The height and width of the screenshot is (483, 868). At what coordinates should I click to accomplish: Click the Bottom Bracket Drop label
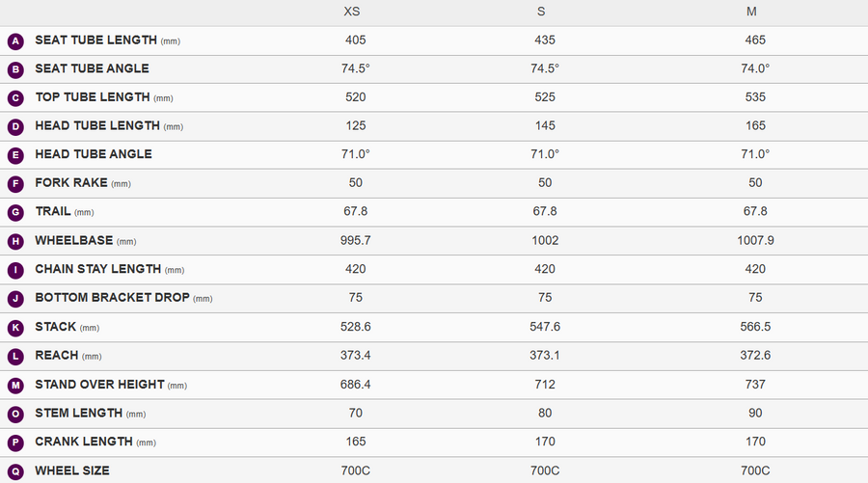click(x=123, y=298)
